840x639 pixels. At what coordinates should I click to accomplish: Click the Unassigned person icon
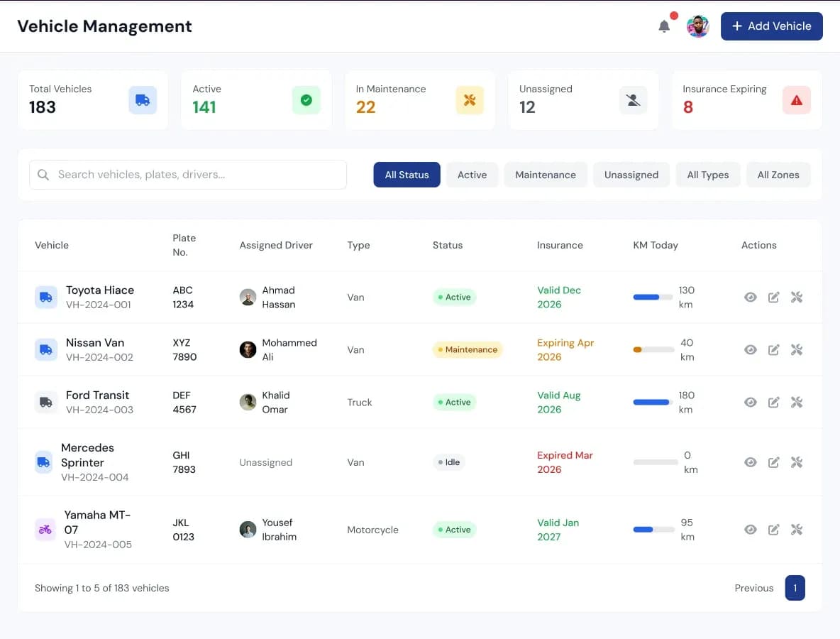tap(633, 99)
